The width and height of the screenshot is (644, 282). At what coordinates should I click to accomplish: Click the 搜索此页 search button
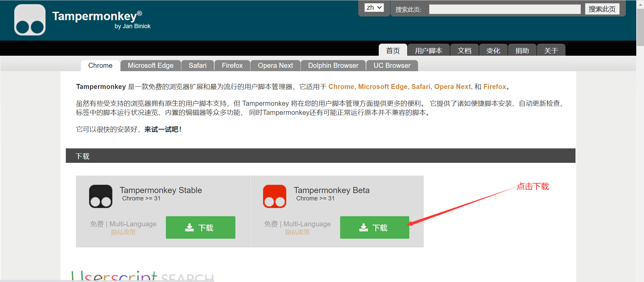pos(602,9)
